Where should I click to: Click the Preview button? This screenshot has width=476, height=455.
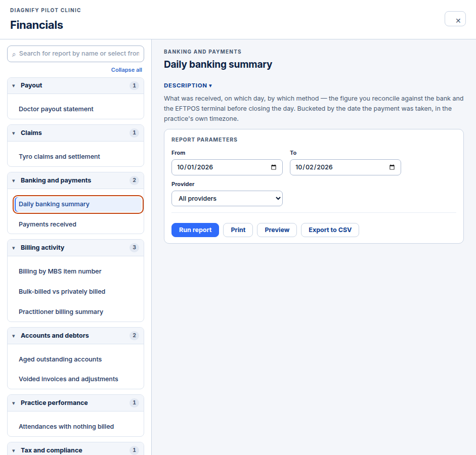(277, 230)
